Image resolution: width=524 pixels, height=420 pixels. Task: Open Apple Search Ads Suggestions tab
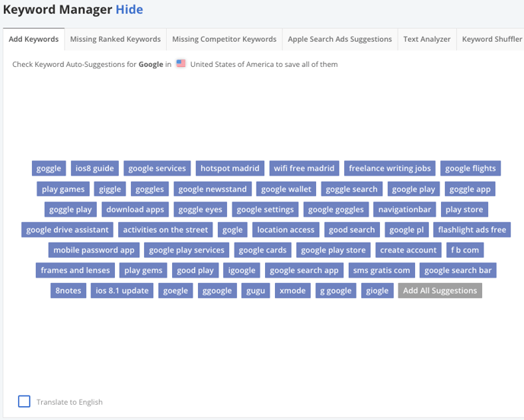click(340, 39)
